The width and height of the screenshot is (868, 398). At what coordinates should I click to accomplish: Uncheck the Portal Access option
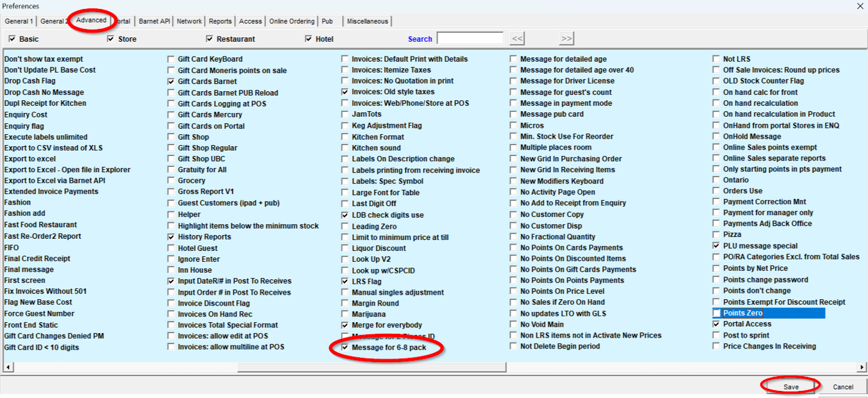coord(717,324)
